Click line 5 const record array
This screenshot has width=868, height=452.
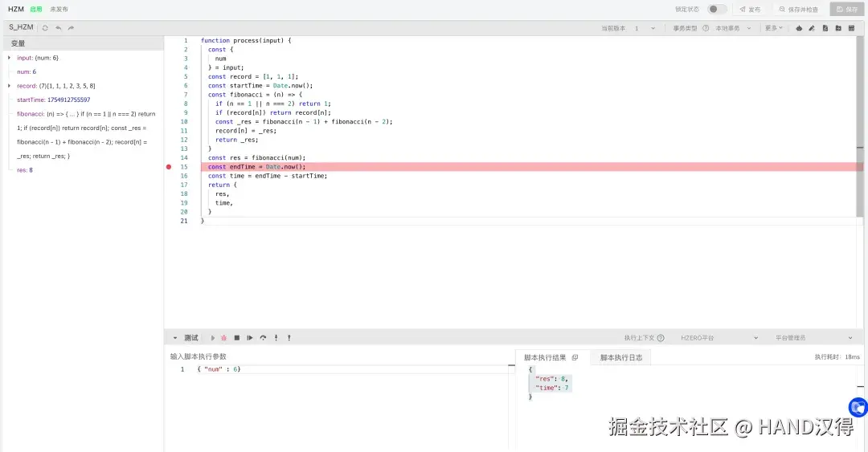click(x=253, y=77)
